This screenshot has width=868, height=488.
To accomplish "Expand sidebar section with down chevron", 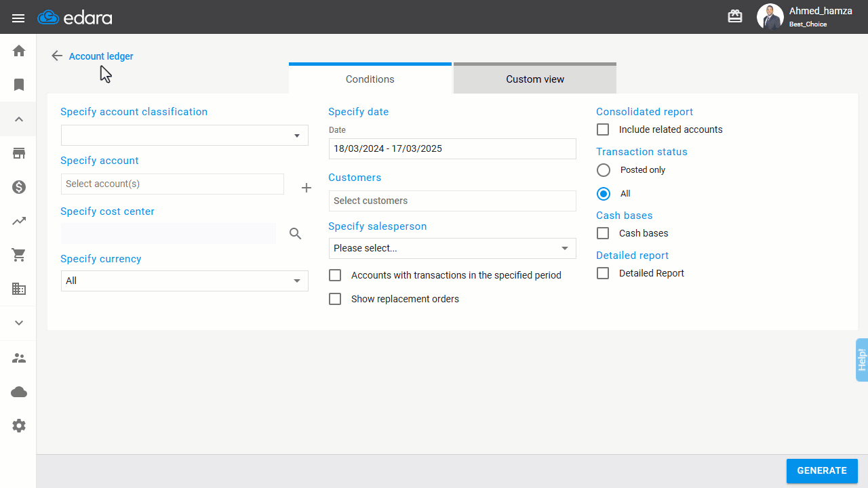I will (19, 323).
